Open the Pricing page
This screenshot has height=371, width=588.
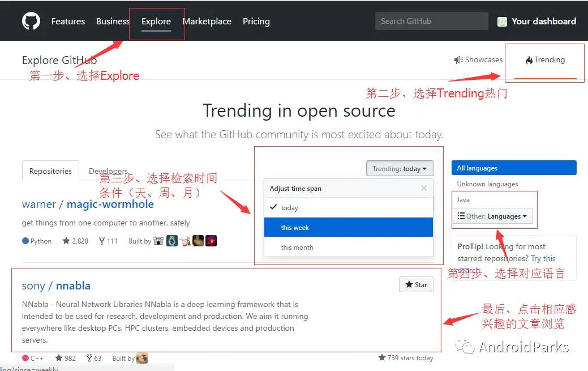[256, 22]
